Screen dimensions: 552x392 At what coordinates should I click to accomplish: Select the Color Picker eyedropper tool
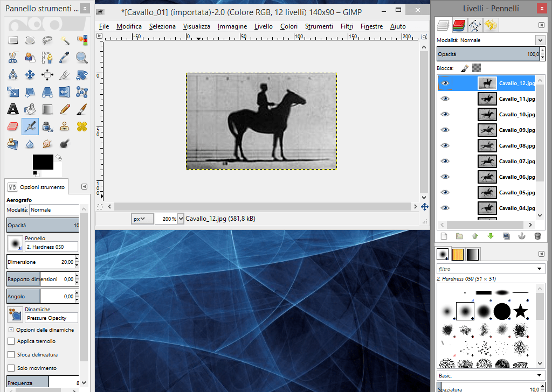click(65, 57)
